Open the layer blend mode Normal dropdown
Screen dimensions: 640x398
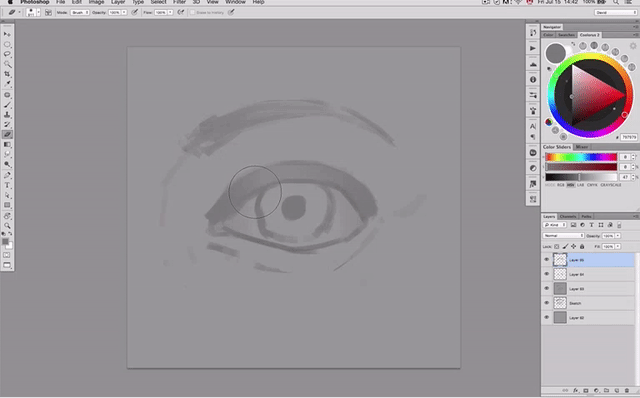[563, 236]
